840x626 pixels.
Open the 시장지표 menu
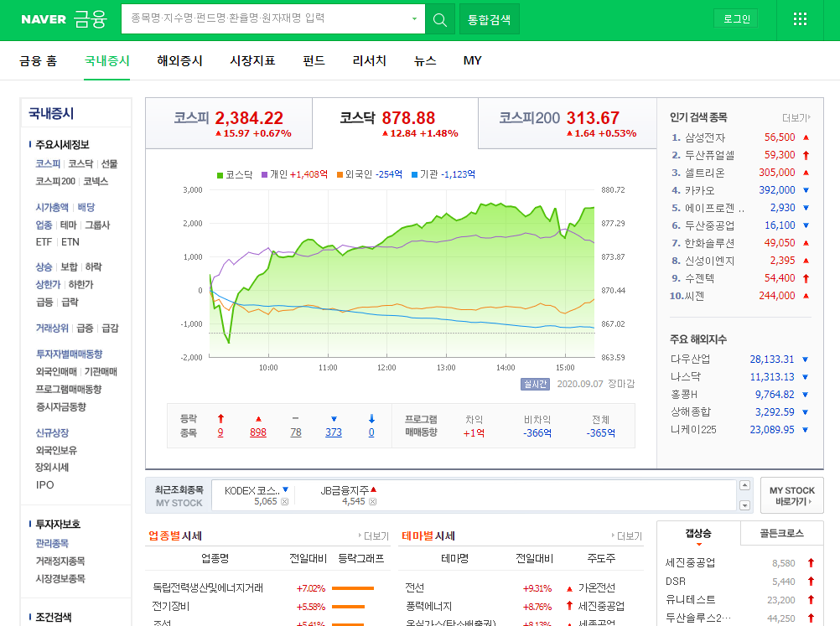tap(252, 61)
